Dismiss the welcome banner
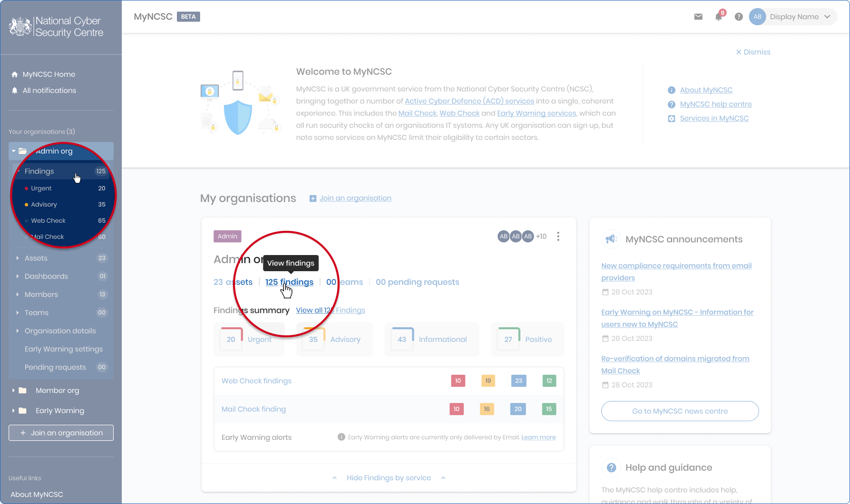The width and height of the screenshot is (850, 504). [x=753, y=52]
